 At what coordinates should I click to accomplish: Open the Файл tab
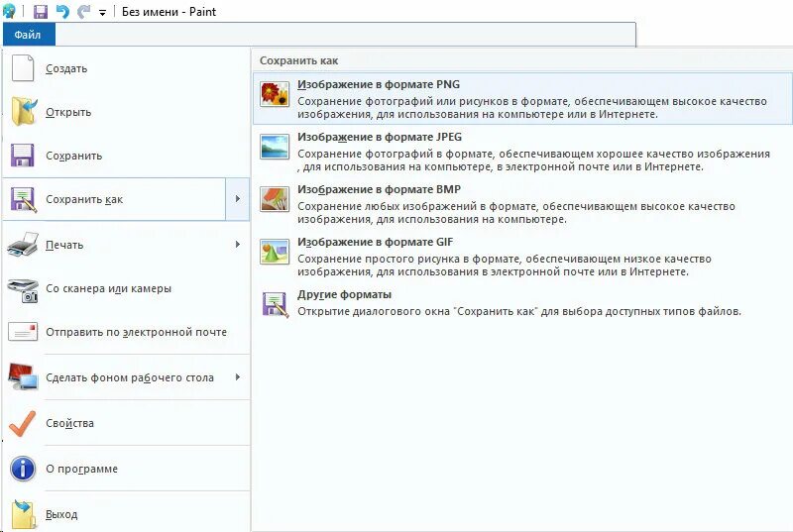pyautogui.click(x=28, y=35)
